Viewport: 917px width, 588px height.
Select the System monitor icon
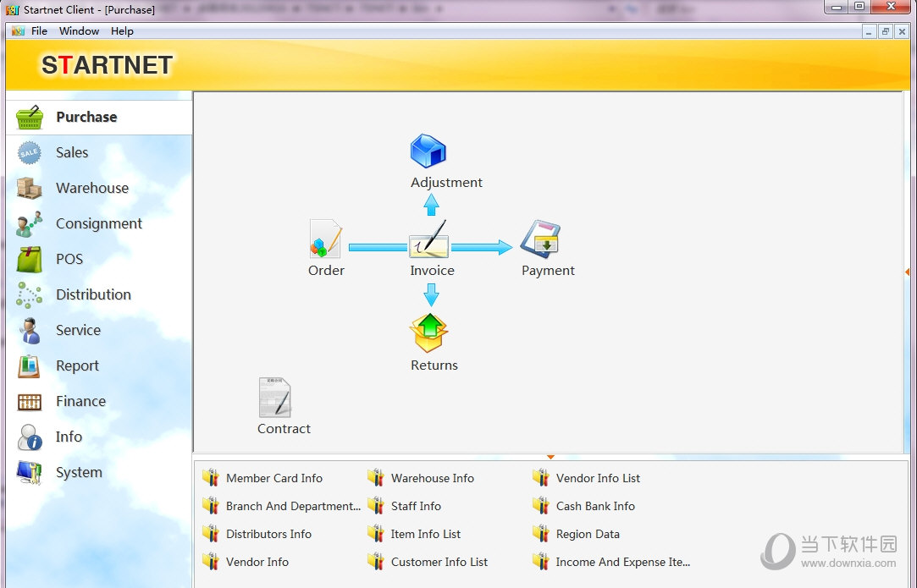[30, 472]
